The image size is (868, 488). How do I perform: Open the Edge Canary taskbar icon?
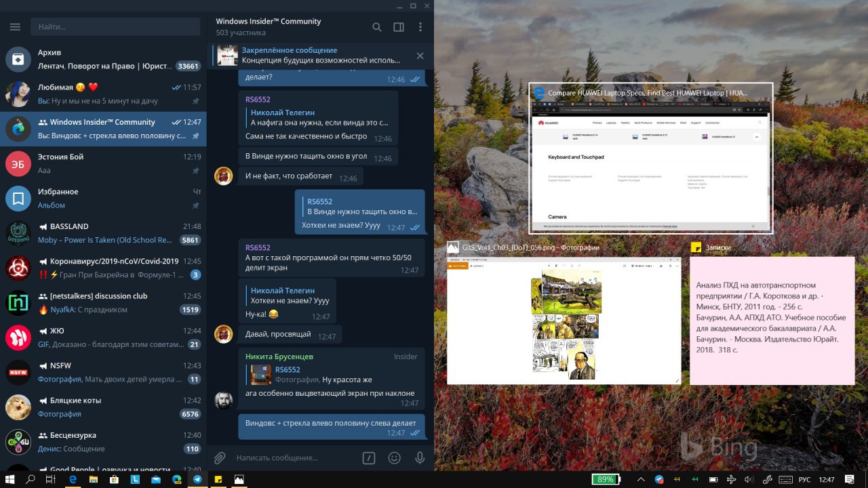coord(176,479)
